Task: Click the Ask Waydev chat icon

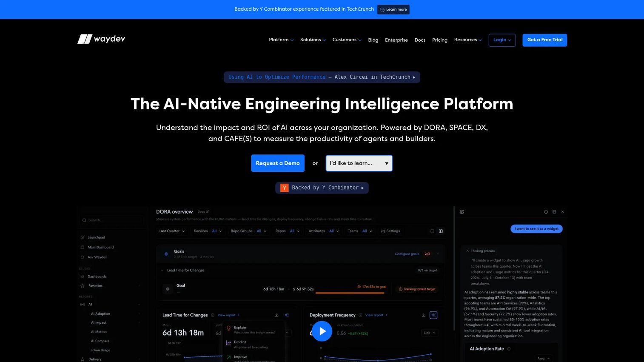Action: click(x=83, y=257)
